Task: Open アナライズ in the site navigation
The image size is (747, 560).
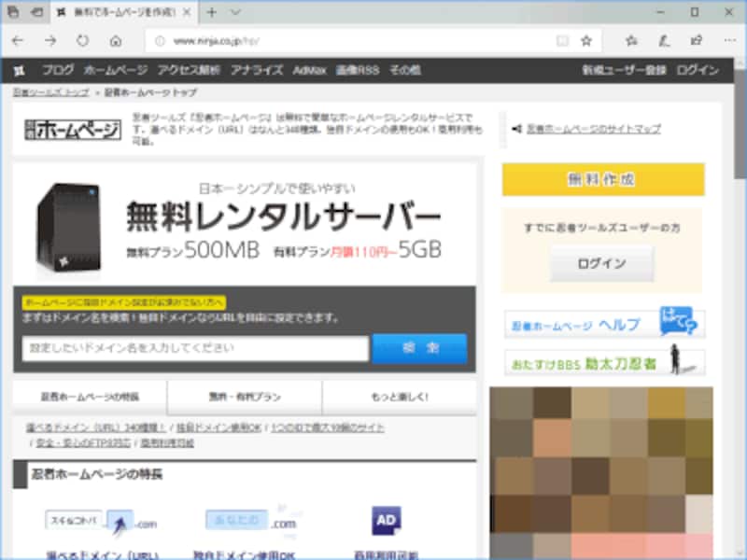Action: tap(257, 71)
